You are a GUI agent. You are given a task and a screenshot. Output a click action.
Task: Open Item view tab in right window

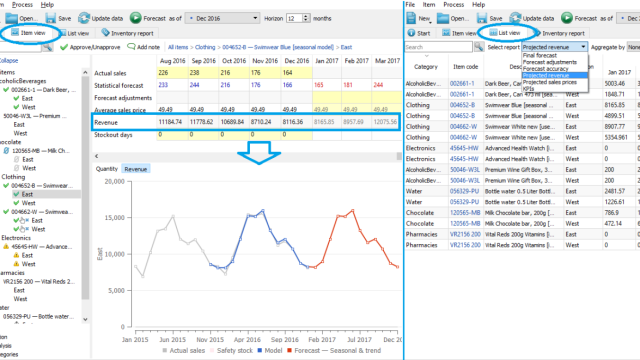pos(460,33)
